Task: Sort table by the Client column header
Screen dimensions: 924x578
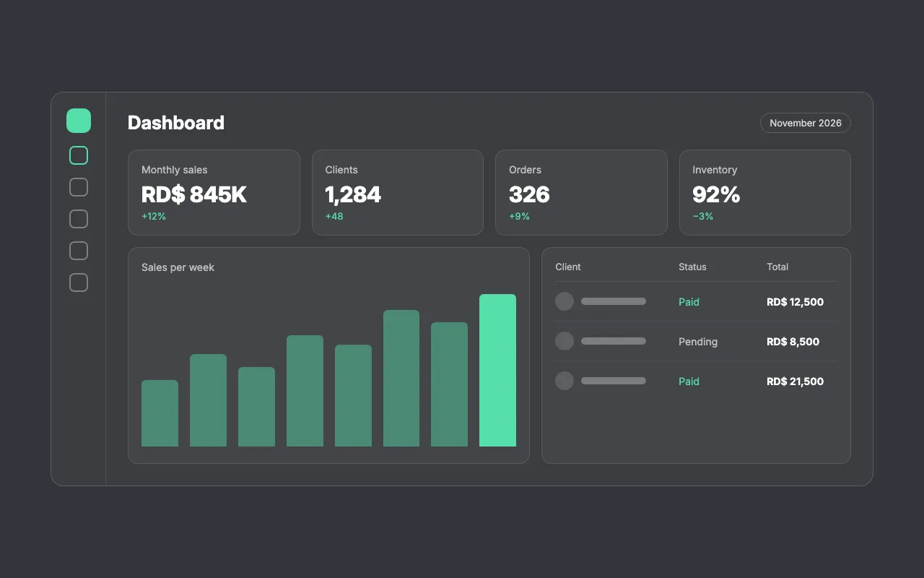Action: (568, 267)
